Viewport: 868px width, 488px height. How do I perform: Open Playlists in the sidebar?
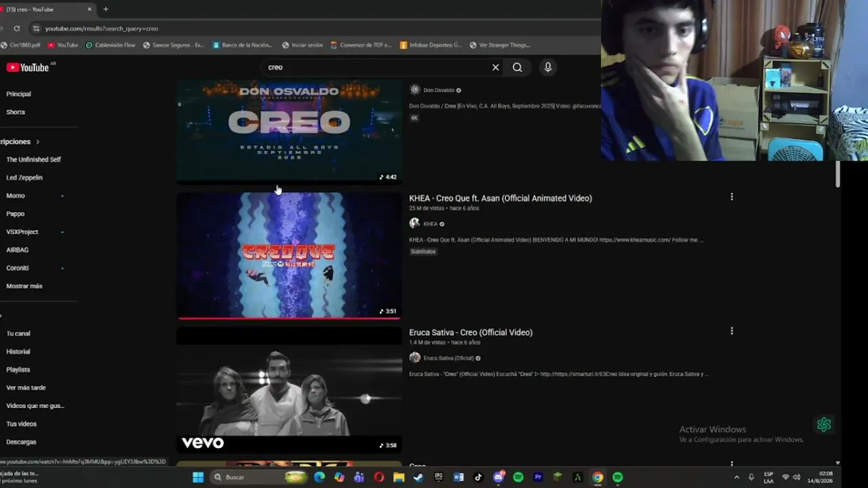coord(18,369)
